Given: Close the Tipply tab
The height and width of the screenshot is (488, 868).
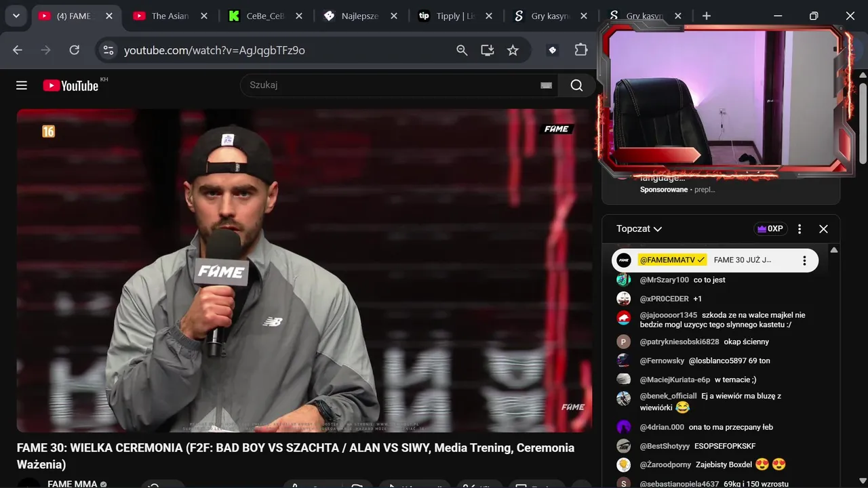Looking at the screenshot, I should click(489, 16).
